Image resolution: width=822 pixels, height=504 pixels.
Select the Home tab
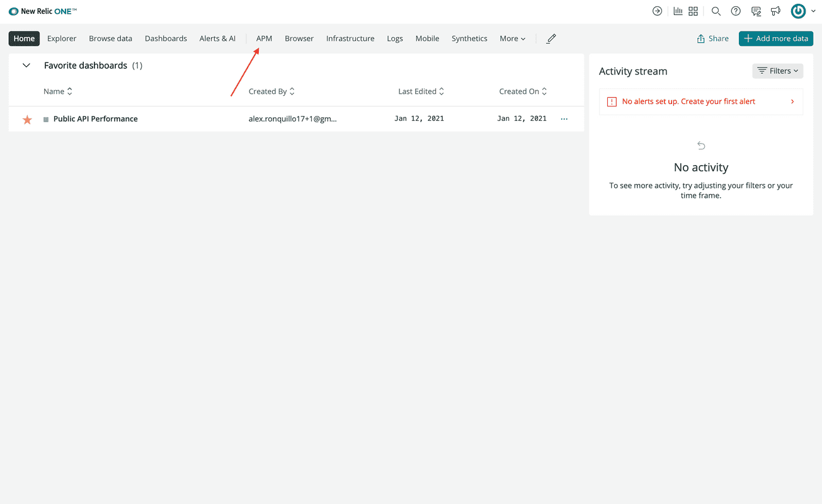click(25, 38)
